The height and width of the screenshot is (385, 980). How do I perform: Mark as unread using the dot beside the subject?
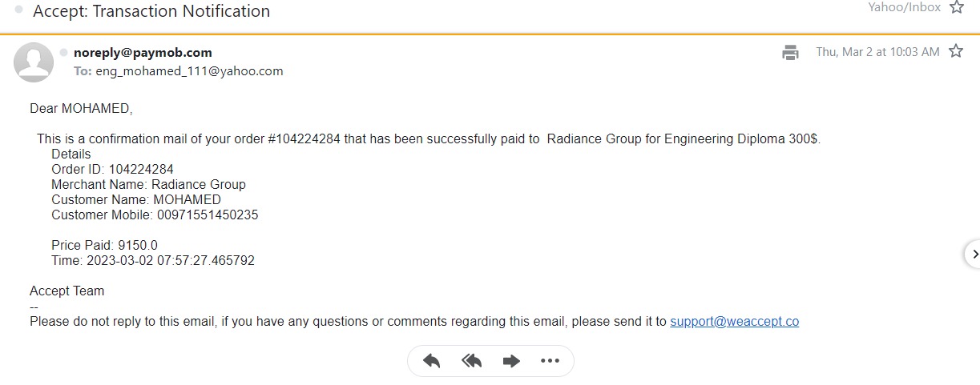19,10
